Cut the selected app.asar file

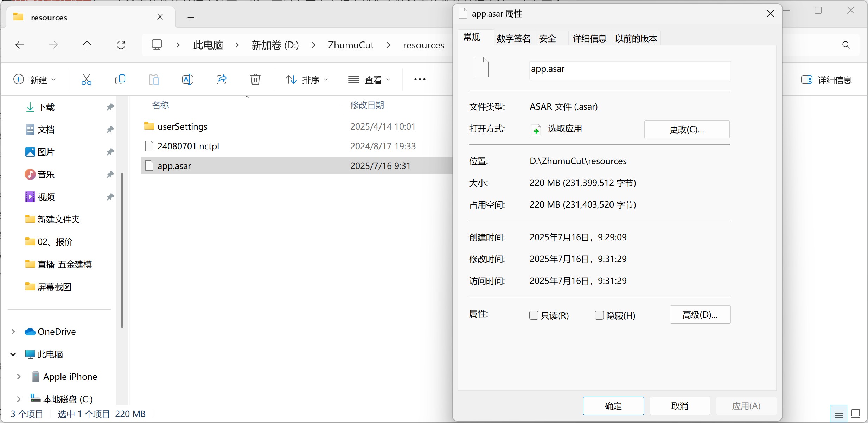click(x=87, y=79)
